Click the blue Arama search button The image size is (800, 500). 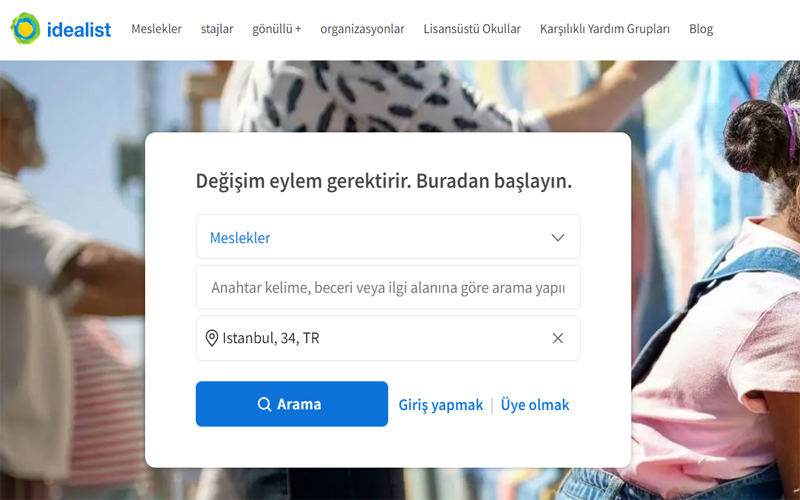(x=292, y=404)
